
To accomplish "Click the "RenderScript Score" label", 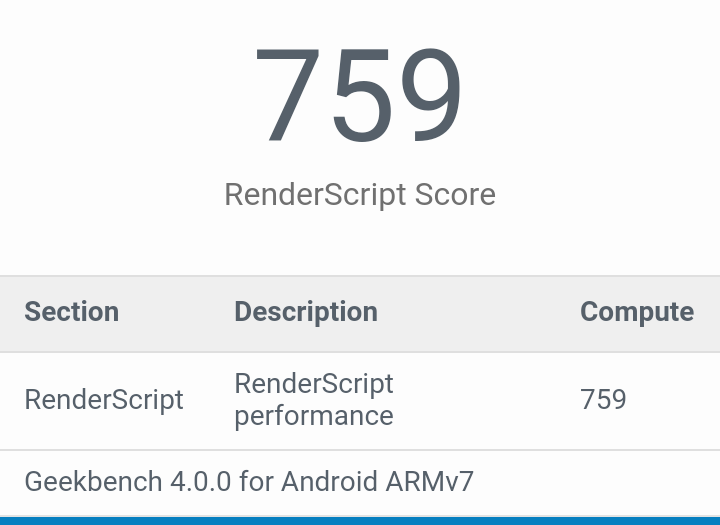I will [x=359, y=194].
